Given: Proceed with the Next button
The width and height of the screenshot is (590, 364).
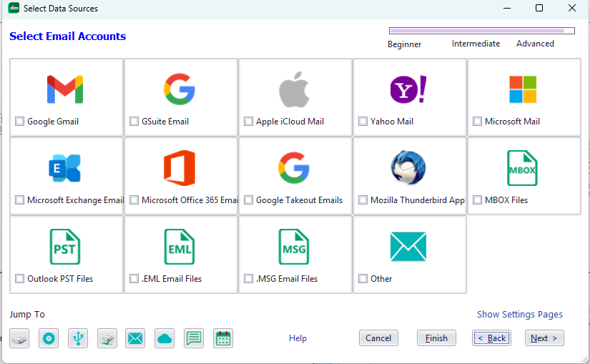Looking at the screenshot, I should tap(544, 338).
